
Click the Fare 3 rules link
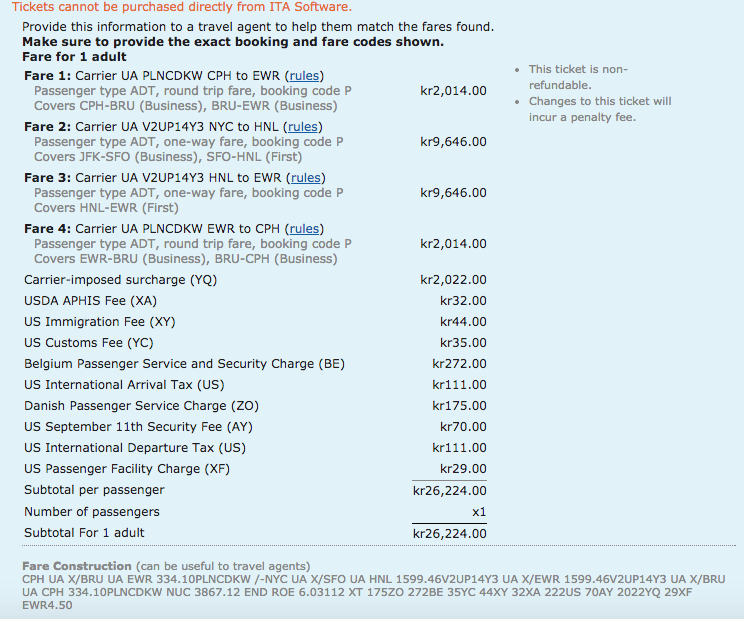[306, 178]
